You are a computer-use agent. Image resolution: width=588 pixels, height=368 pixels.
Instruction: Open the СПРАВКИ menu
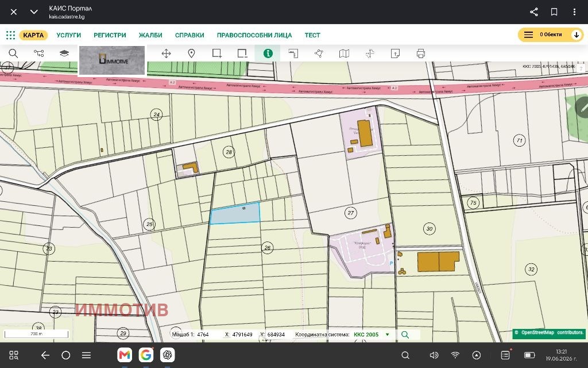click(189, 35)
